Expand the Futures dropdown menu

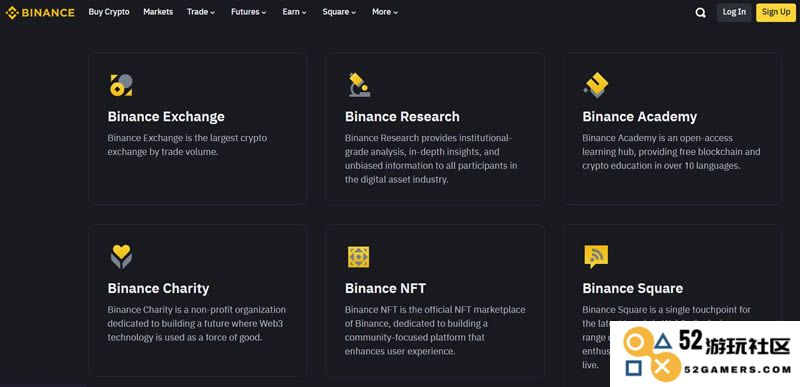pos(248,12)
